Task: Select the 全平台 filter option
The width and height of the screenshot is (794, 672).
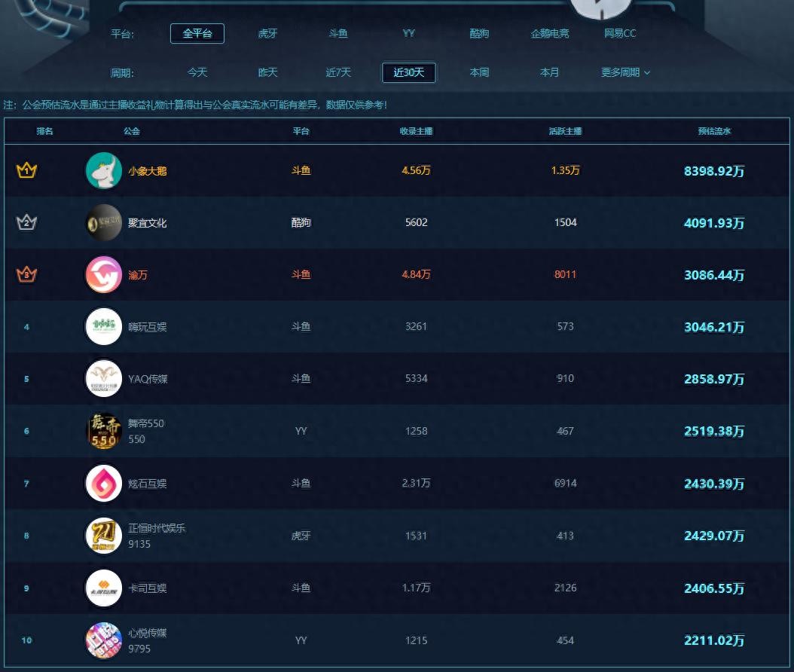Action: tap(197, 34)
